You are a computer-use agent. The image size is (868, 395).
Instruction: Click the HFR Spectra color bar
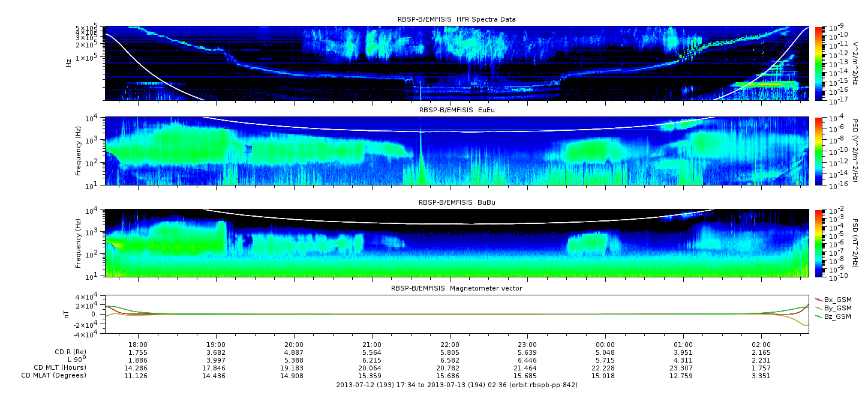[x=818, y=63]
